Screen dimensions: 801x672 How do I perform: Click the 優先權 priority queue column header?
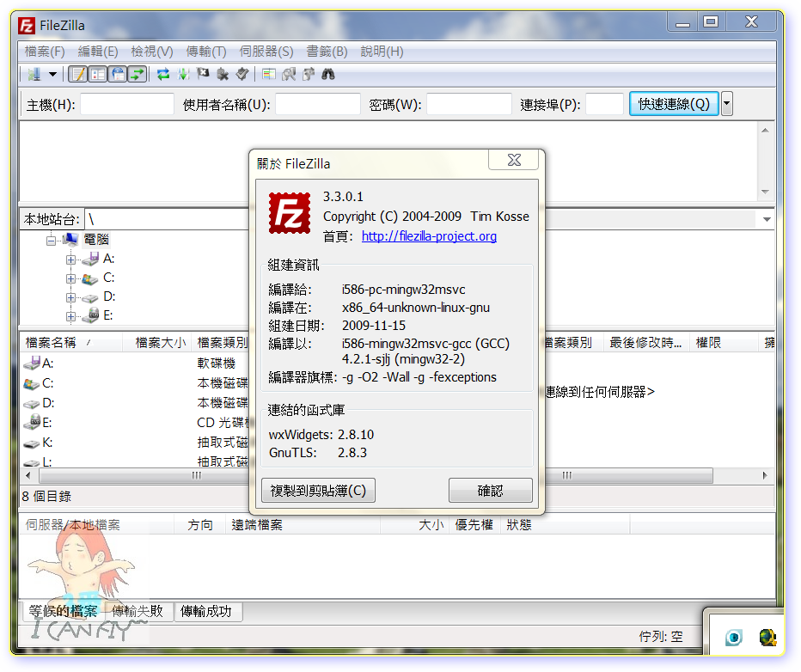pos(474,525)
